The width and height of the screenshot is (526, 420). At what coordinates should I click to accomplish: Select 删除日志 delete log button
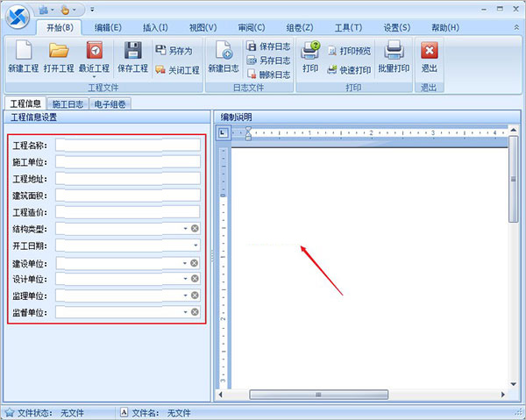tap(268, 75)
